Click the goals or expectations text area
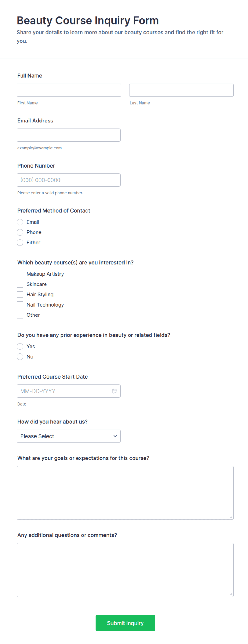The width and height of the screenshot is (248, 644). point(125,493)
